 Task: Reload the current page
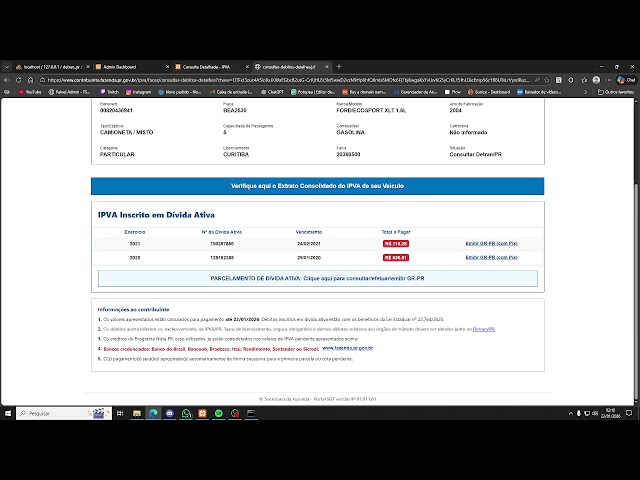[18, 80]
